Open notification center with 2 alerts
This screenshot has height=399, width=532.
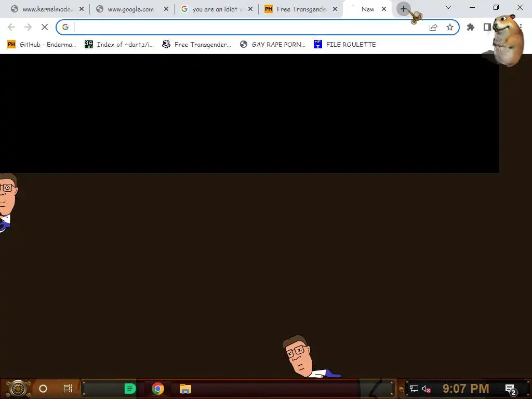[x=511, y=390]
